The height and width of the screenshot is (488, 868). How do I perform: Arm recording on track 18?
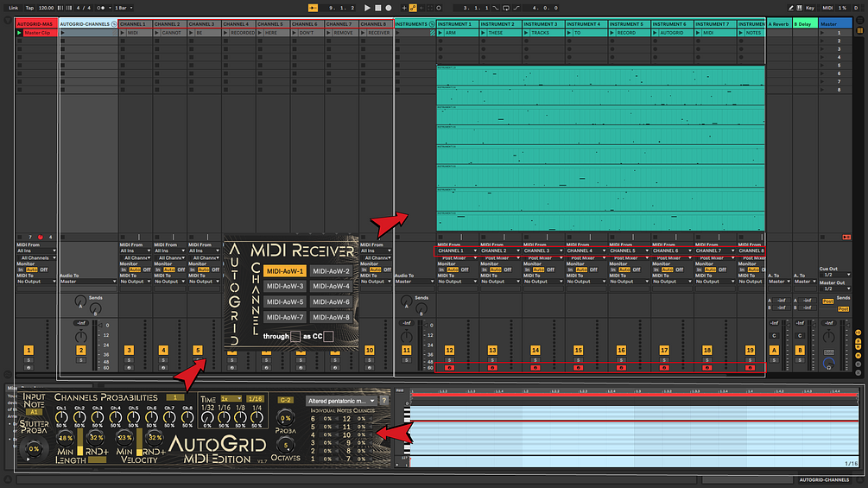point(706,367)
